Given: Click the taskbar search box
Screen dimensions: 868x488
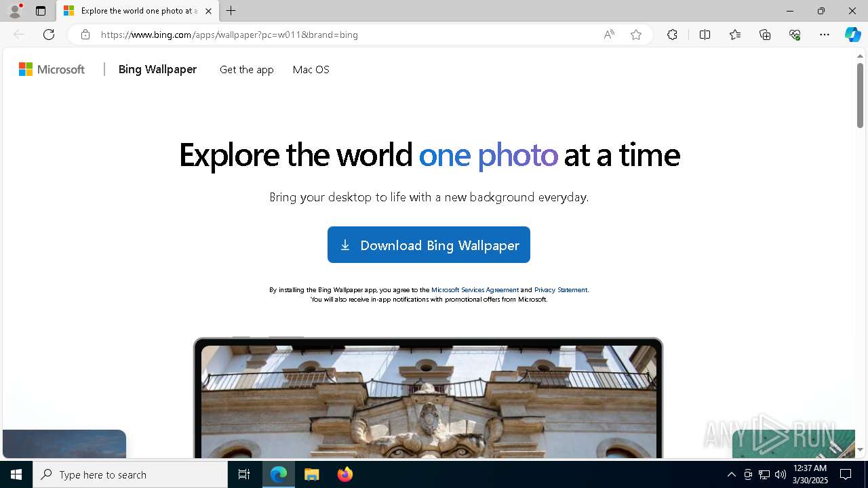Looking at the screenshot, I should 130,474.
